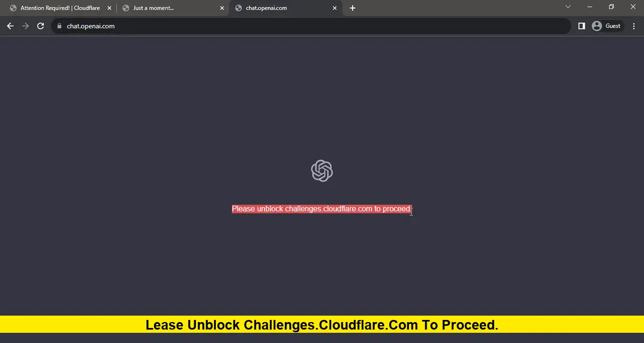Restore down the browser window
Screen dimensions: 644x343
tap(611, 7)
